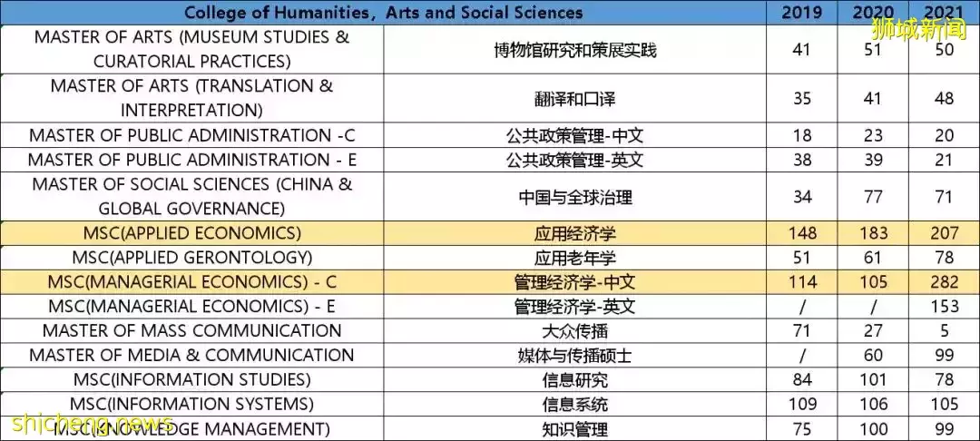Select the 2020 column header
This screenshot has width=980, height=441.
873,12
